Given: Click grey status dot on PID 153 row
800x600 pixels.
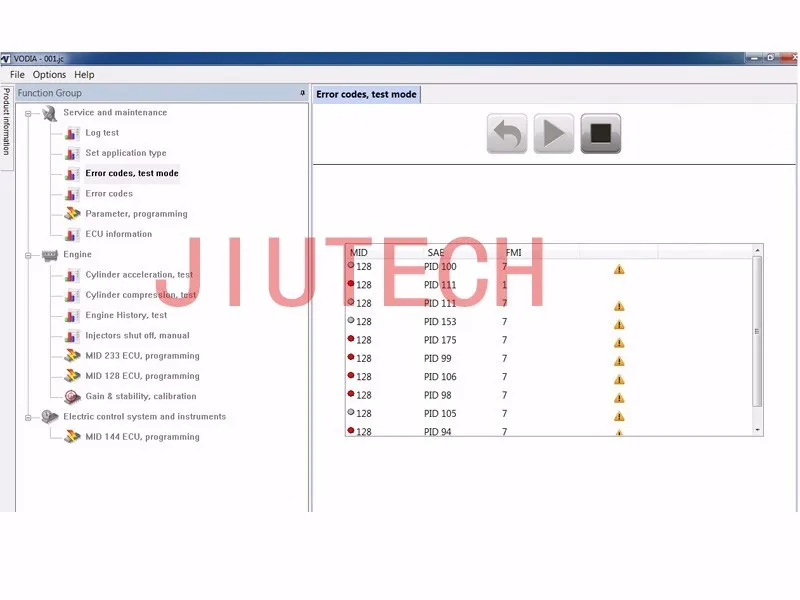Looking at the screenshot, I should click(x=351, y=320).
